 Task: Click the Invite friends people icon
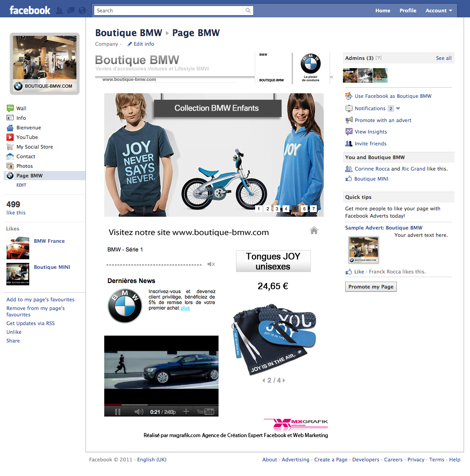coord(349,143)
